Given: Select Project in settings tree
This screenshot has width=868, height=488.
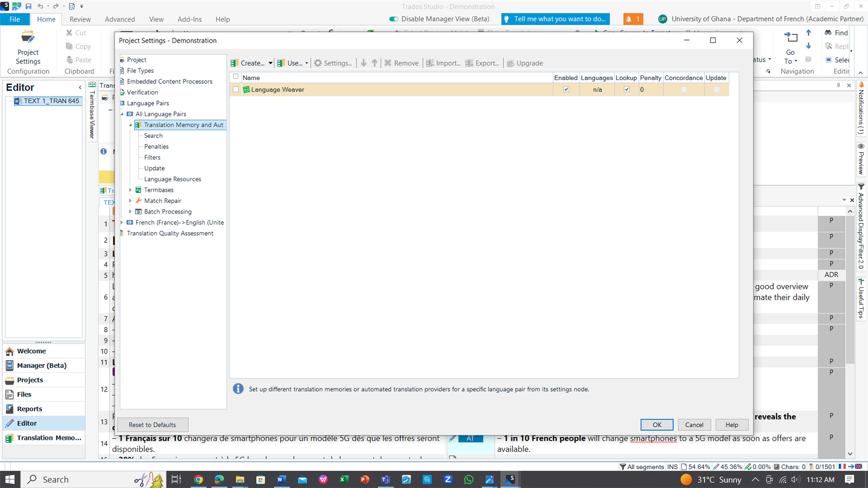Looking at the screenshot, I should [136, 60].
